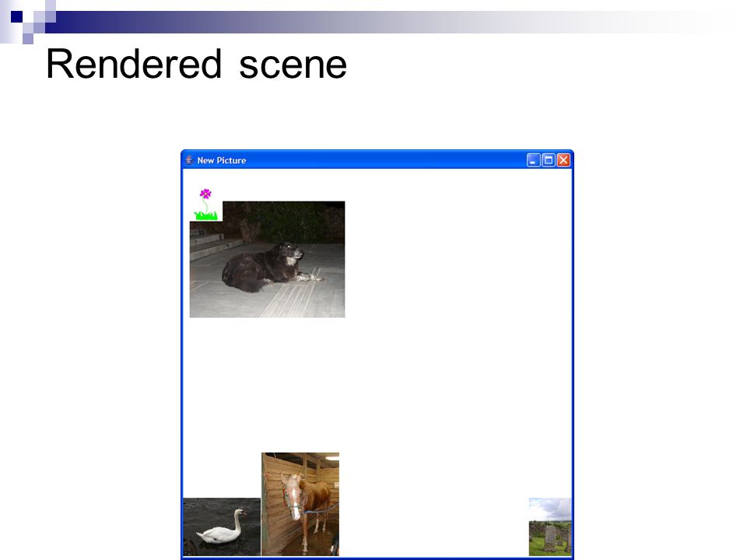Click the black dog photo
The width and height of the screenshot is (747, 560).
(267, 259)
